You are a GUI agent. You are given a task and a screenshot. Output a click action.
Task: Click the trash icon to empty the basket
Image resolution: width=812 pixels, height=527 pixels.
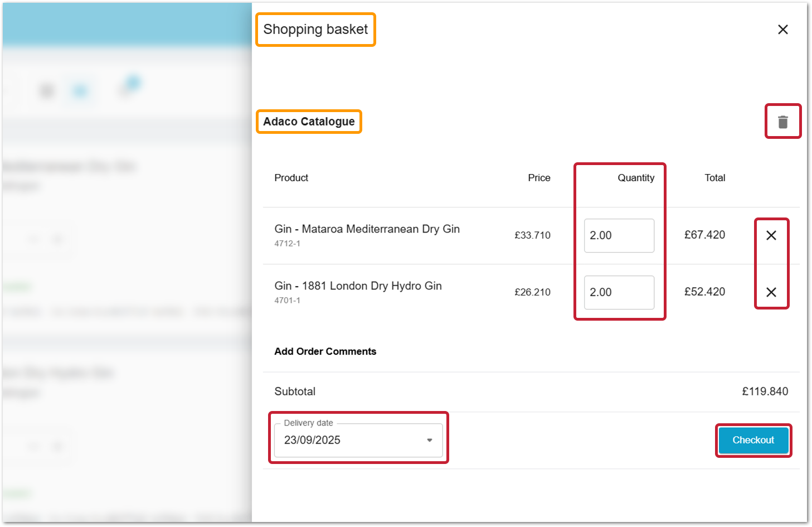(x=782, y=121)
